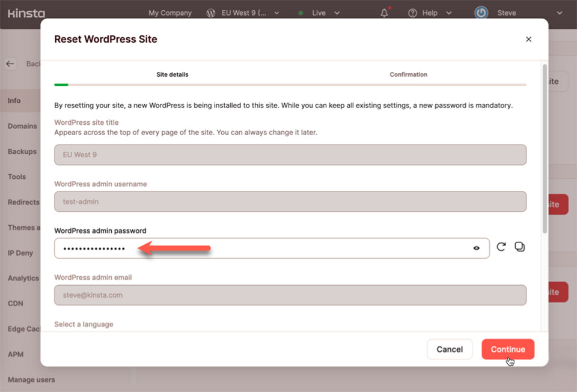This screenshot has height=392, width=577.
Task: Click the green Live status dot
Action: tap(300, 13)
